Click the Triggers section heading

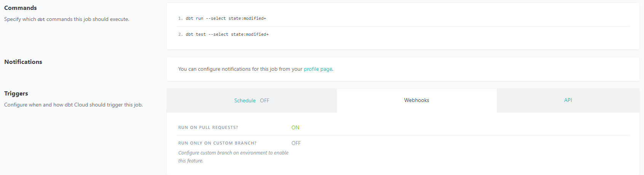(x=16, y=94)
